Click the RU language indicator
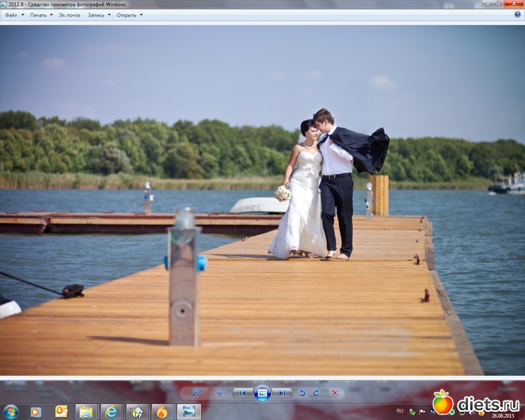 coord(400,411)
